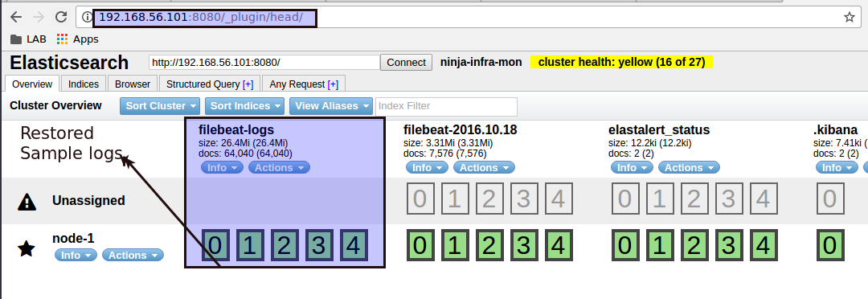This screenshot has width=868, height=299.
Task: Add new Any Request via [+] link
Action: [333, 84]
